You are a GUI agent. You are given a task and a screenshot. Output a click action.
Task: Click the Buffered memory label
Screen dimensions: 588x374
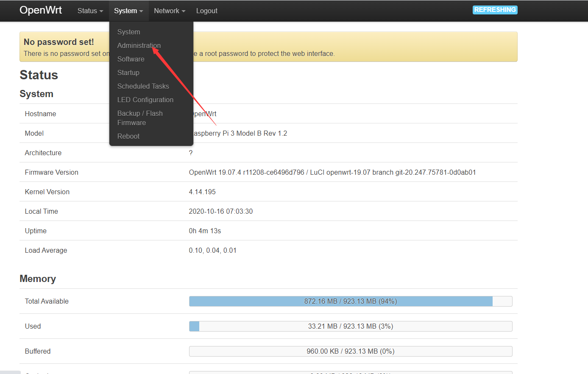tap(38, 351)
